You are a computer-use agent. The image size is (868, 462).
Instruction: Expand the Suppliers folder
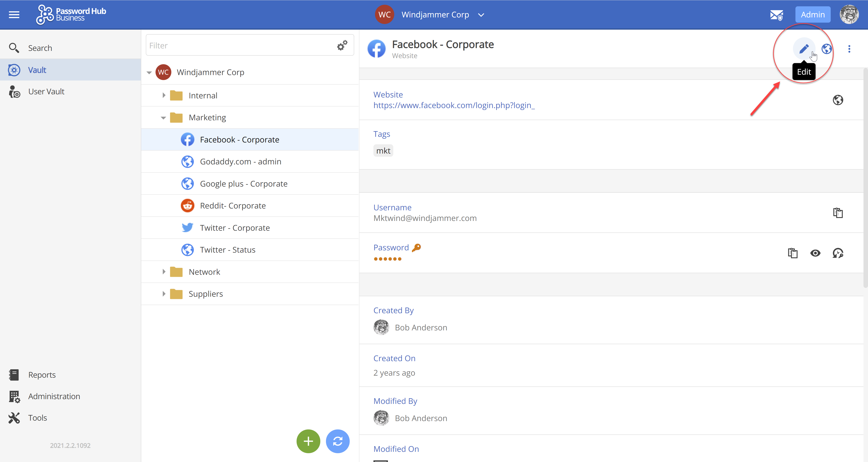(164, 294)
